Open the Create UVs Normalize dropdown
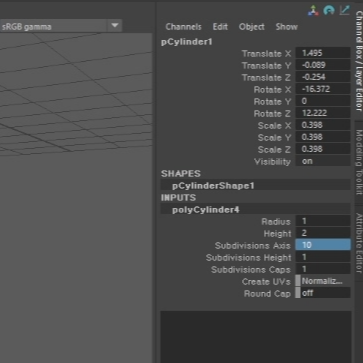363x363 pixels. pyautogui.click(x=323, y=281)
